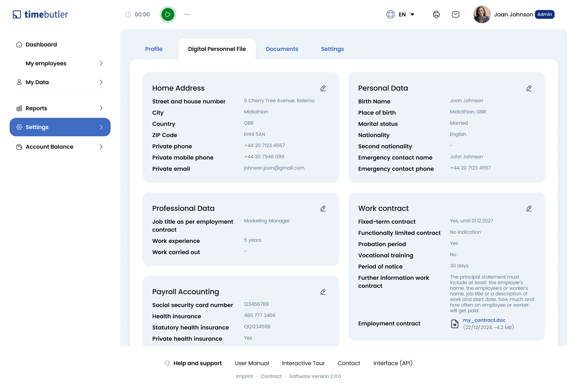Edit the Professional Data section

pos(323,208)
